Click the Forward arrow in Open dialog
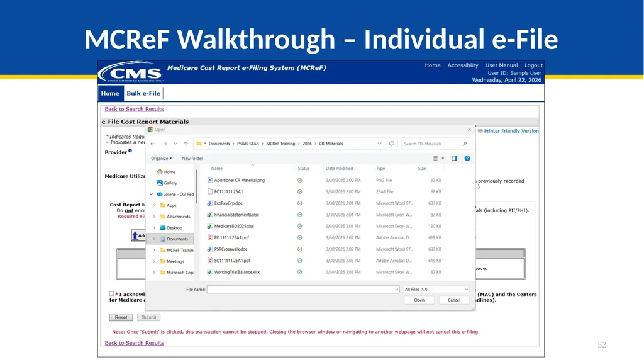This screenshot has height=362, width=644. (165, 144)
